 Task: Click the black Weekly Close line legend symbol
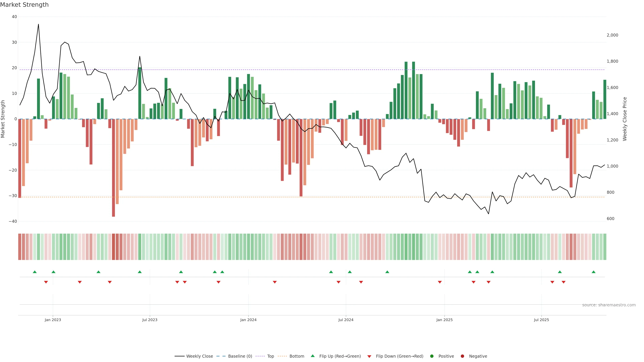click(179, 356)
